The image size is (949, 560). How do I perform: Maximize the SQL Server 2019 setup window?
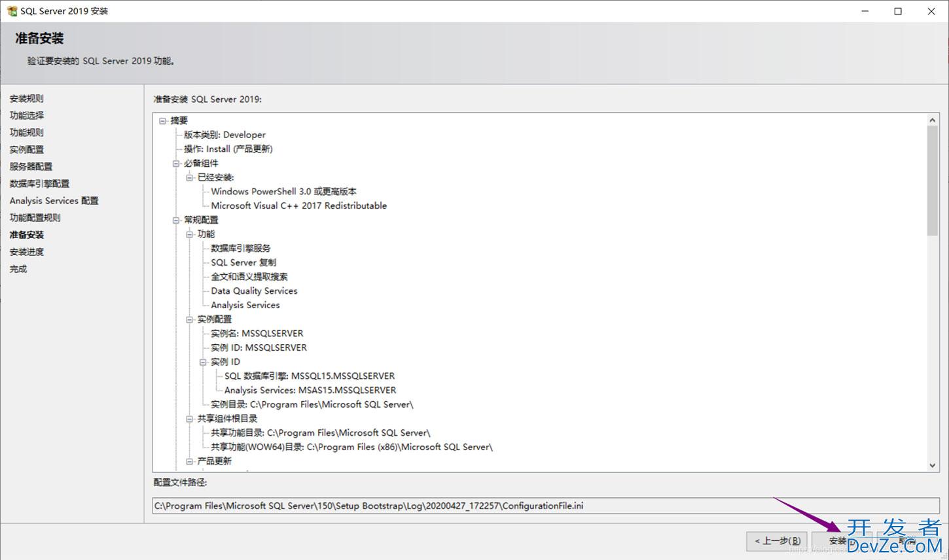click(898, 11)
